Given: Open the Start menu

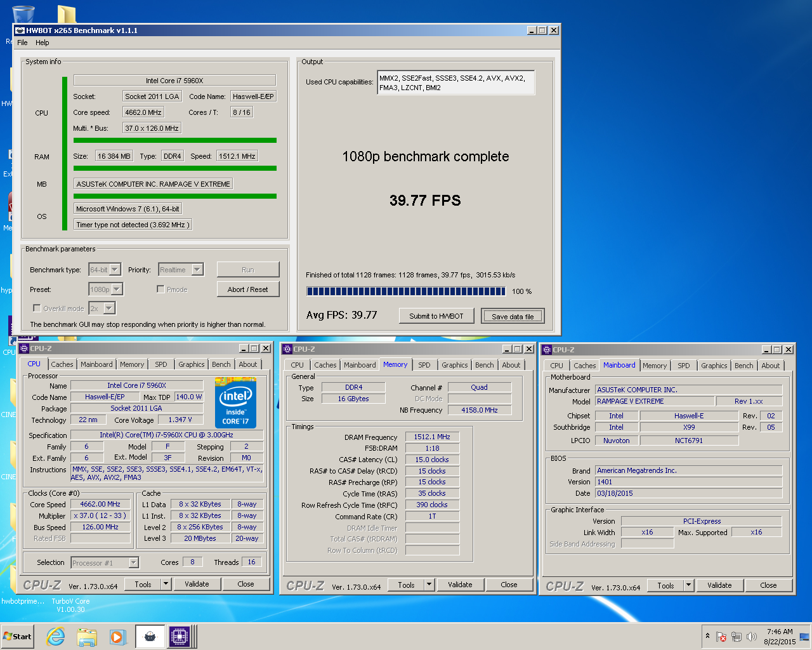Looking at the screenshot, I should [x=18, y=637].
